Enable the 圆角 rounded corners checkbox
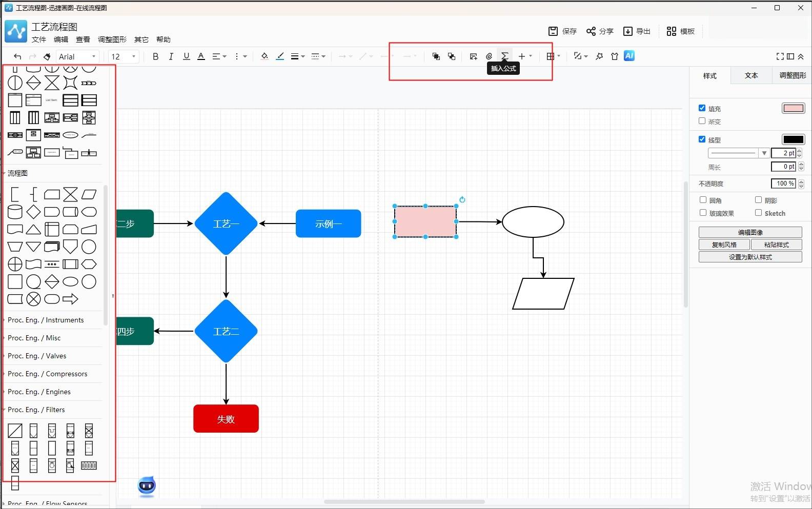The image size is (812, 509). click(703, 200)
